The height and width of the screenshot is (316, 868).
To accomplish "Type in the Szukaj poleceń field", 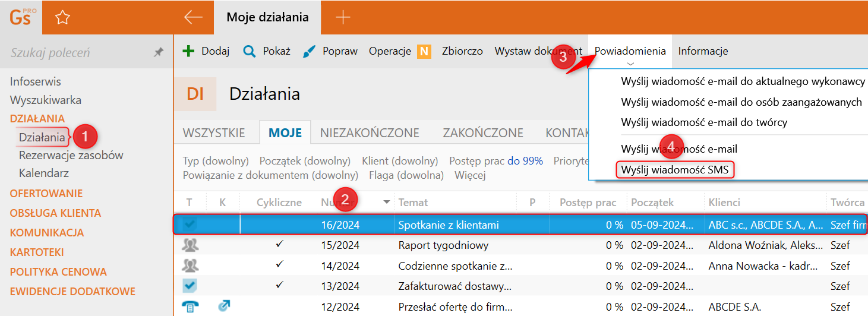I will coord(71,53).
